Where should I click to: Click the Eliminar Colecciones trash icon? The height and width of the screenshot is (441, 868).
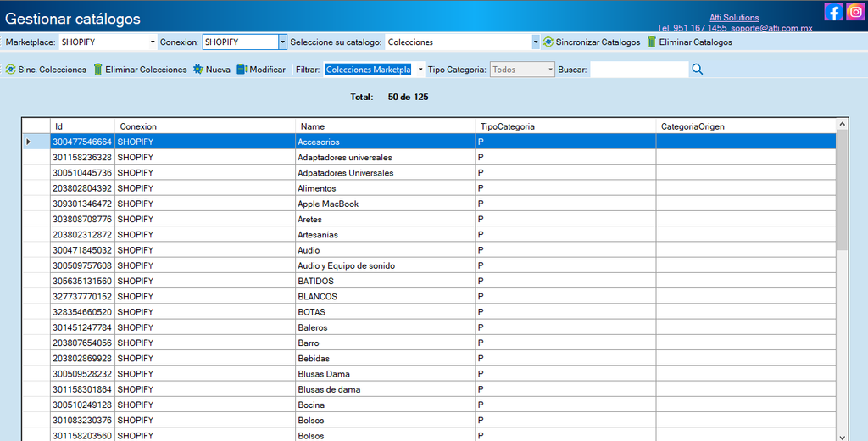pos(98,70)
